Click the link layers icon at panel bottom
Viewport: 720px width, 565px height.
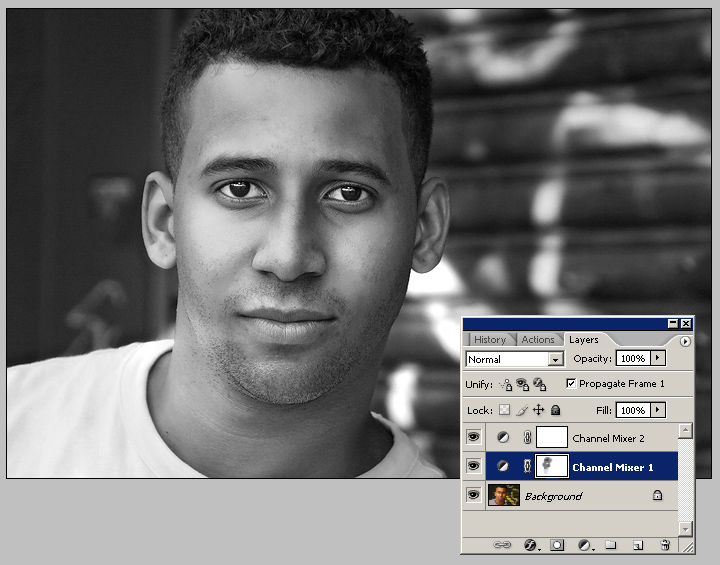503,545
